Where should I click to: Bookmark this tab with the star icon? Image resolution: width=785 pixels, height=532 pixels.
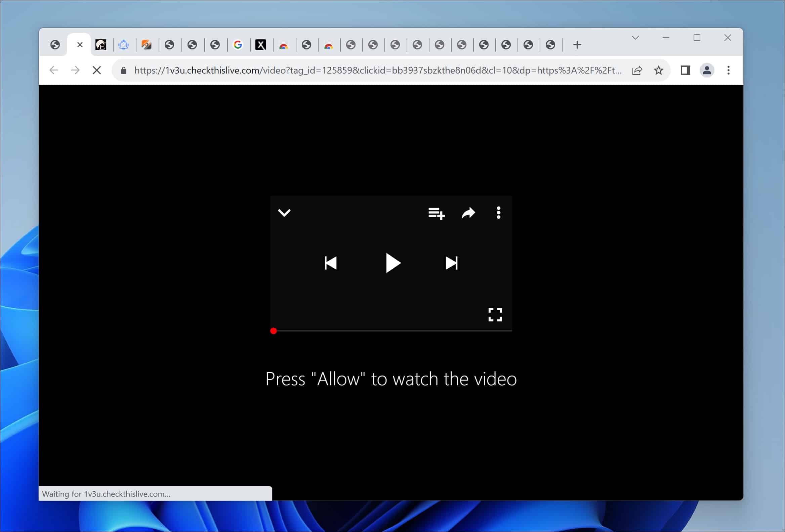659,70
